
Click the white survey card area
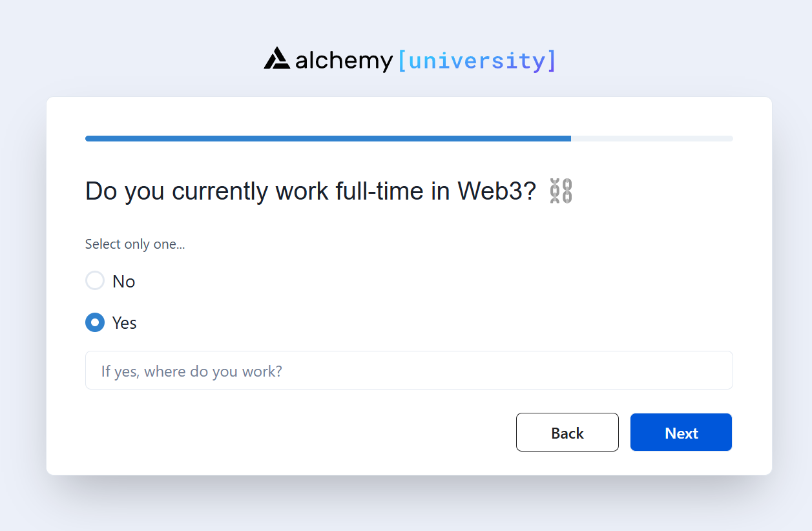(x=408, y=284)
